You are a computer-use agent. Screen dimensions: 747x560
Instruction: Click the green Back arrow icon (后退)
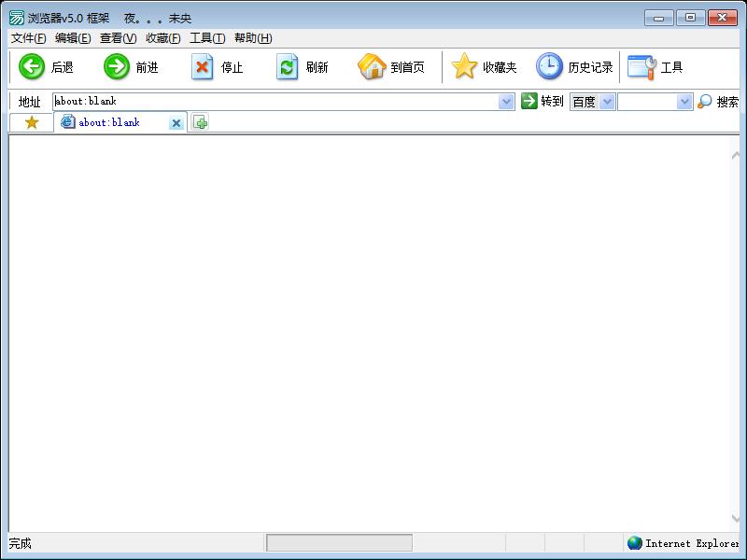[x=32, y=66]
